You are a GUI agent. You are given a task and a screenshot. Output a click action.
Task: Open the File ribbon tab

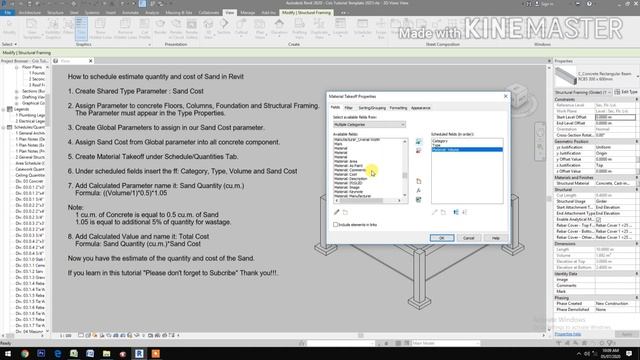point(7,13)
